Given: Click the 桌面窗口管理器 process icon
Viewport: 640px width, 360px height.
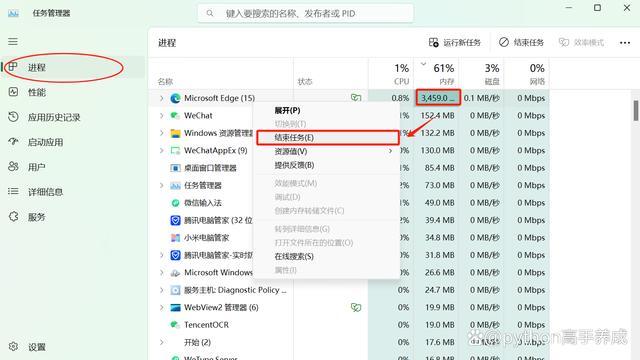Looking at the screenshot, I should tap(175, 168).
